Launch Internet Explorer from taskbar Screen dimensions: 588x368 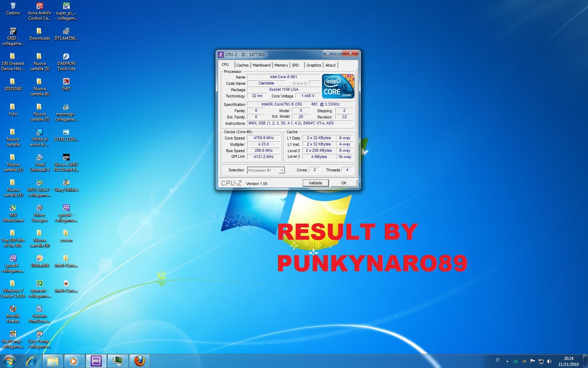pos(31,361)
